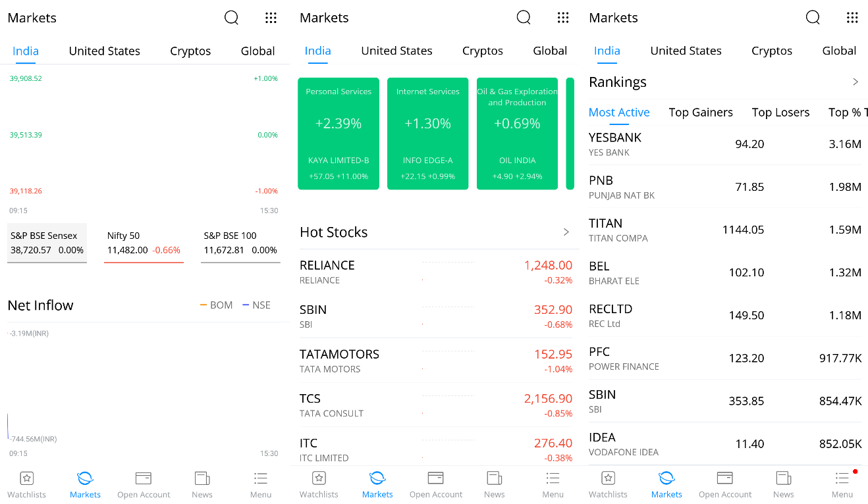Tap the search icon in right screen
Image resolution: width=868 pixels, height=504 pixels.
click(x=813, y=18)
